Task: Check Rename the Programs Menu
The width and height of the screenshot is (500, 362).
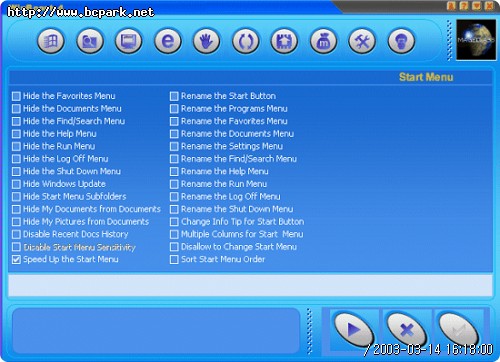Action: (x=174, y=109)
